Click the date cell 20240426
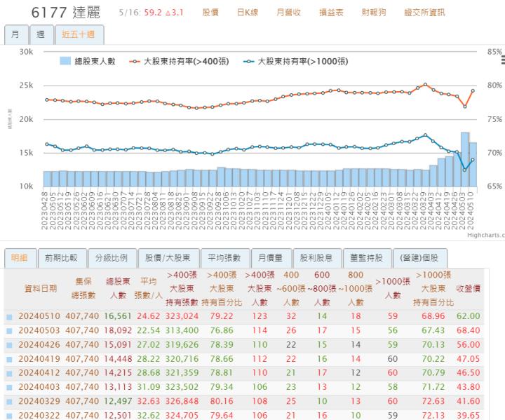This screenshot has height=420, width=505. 39,345
